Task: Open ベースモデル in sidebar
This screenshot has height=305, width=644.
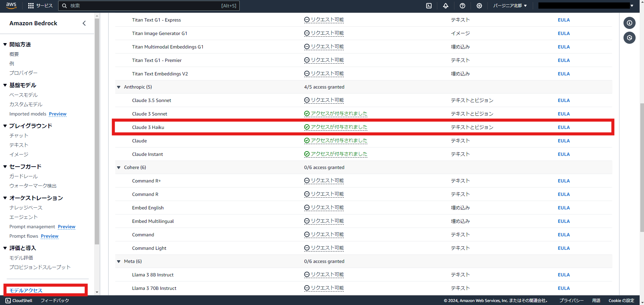Action: pos(24,95)
